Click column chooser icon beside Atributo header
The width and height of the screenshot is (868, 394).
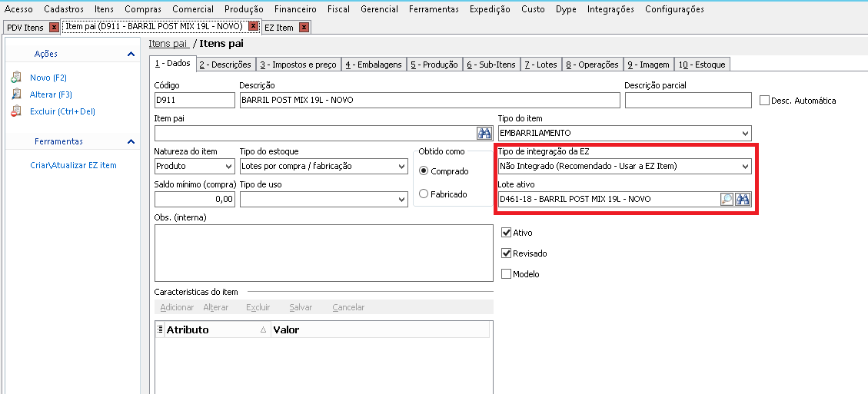[x=160, y=329]
